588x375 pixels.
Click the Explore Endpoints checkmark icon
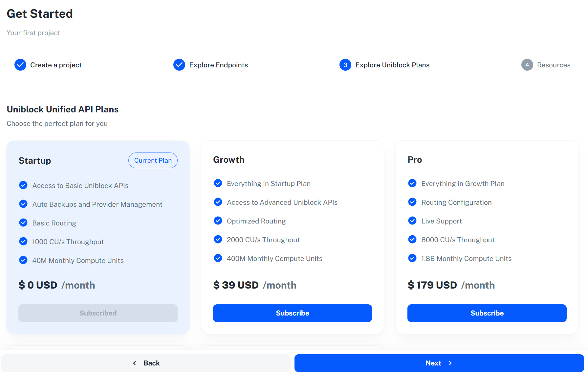click(x=179, y=65)
